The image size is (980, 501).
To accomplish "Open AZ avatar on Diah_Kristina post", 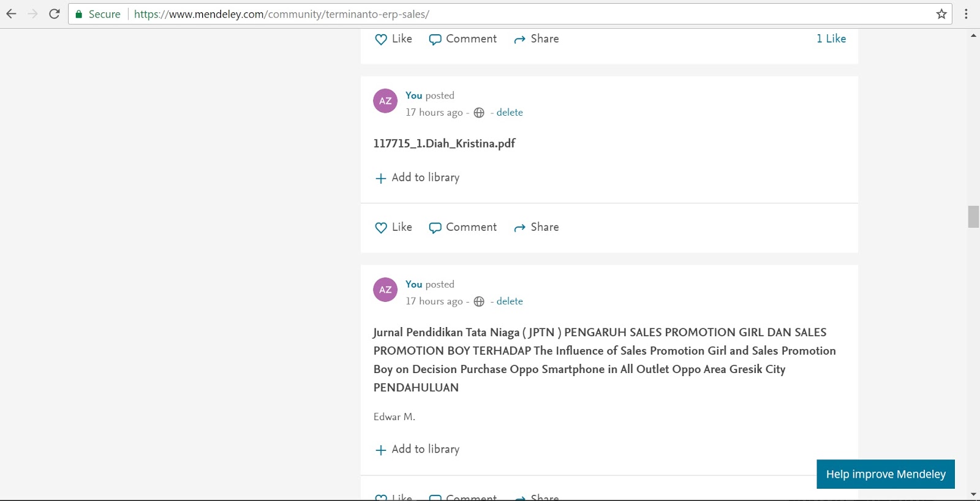I will [385, 101].
